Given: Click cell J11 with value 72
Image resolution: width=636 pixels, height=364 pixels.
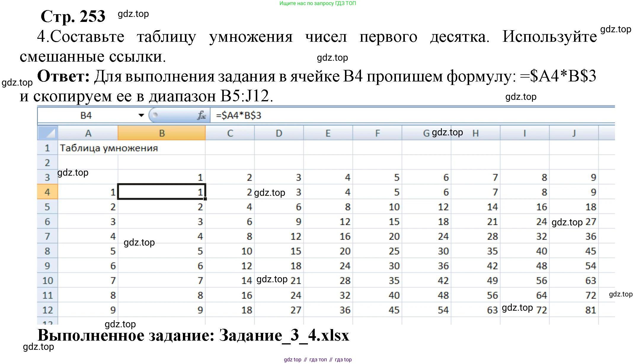Looking at the screenshot, I should pos(574,295).
